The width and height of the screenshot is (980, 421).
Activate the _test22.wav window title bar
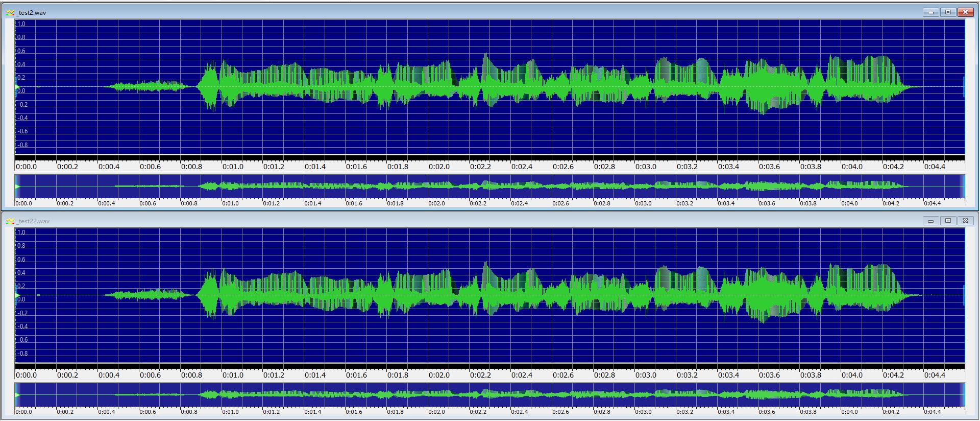coord(459,221)
